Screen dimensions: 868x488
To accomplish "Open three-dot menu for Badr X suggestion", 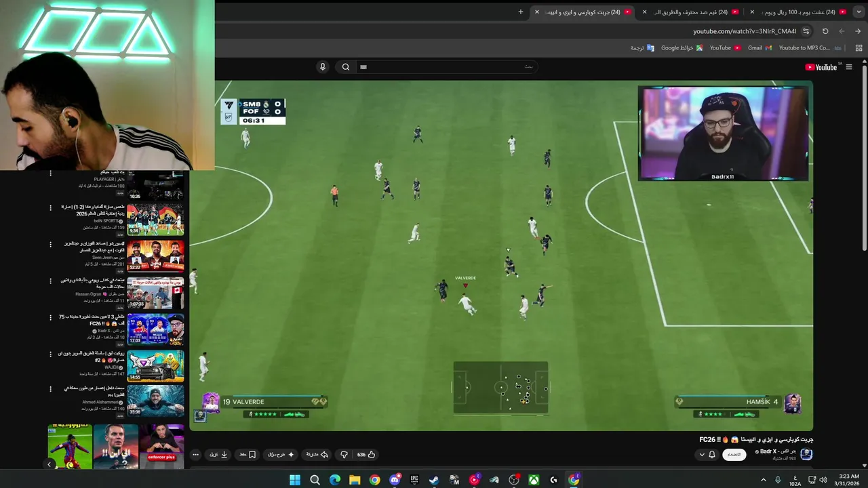I will [x=50, y=318].
